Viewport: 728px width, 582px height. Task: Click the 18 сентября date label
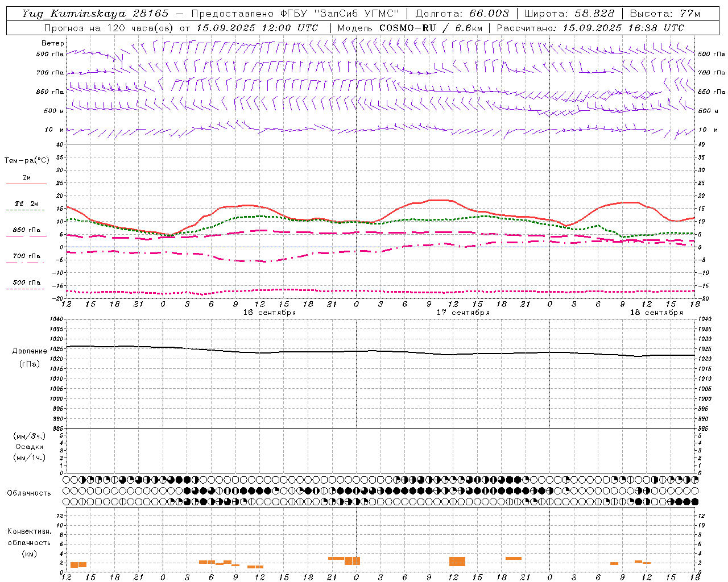click(656, 313)
